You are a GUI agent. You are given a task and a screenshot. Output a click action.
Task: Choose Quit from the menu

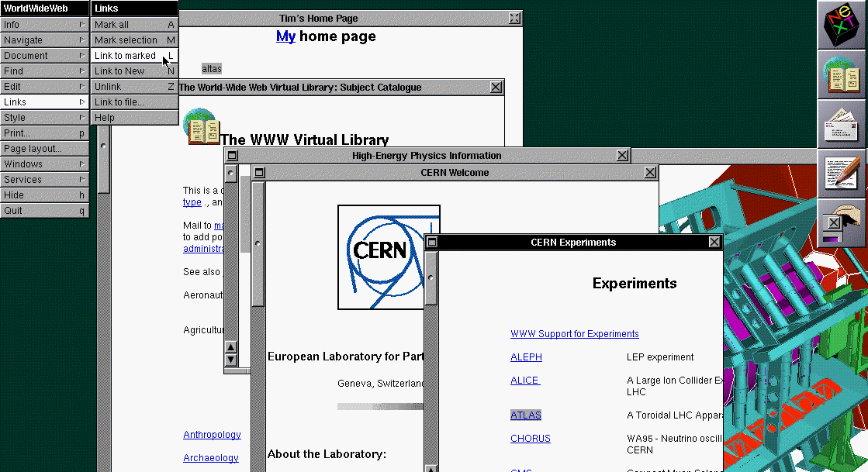coord(44,210)
